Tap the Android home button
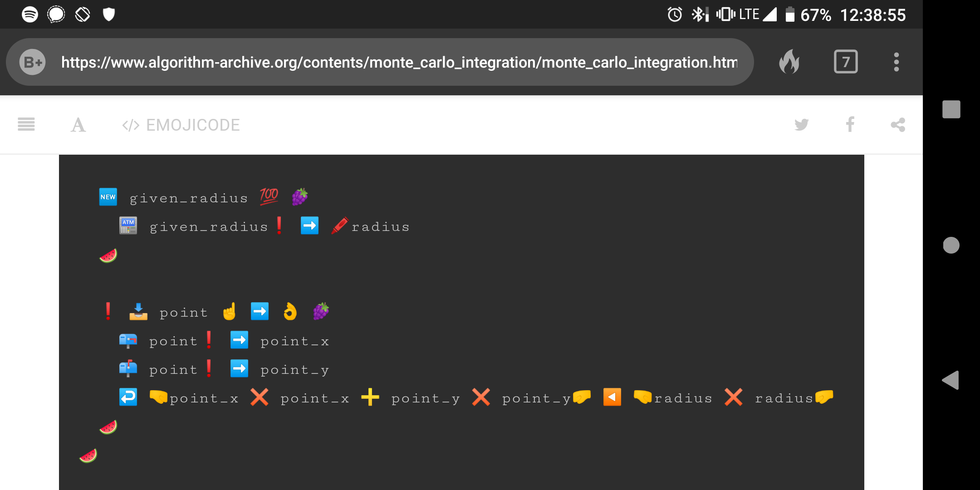 [951, 245]
